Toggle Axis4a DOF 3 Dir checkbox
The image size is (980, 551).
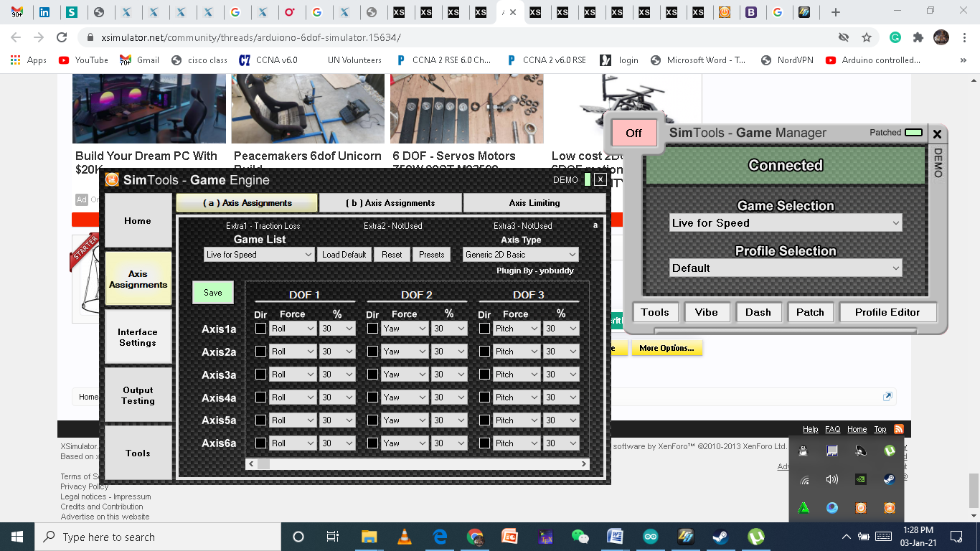484,397
